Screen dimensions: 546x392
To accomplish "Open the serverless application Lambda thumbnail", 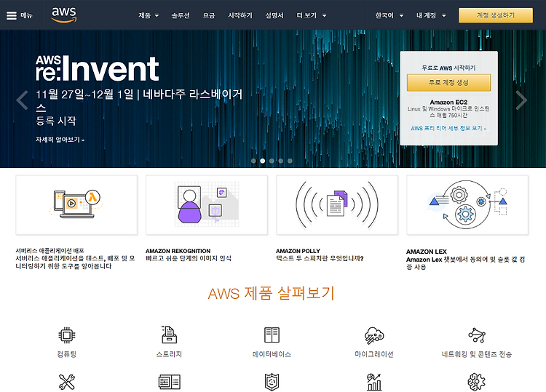I will coord(76,205).
